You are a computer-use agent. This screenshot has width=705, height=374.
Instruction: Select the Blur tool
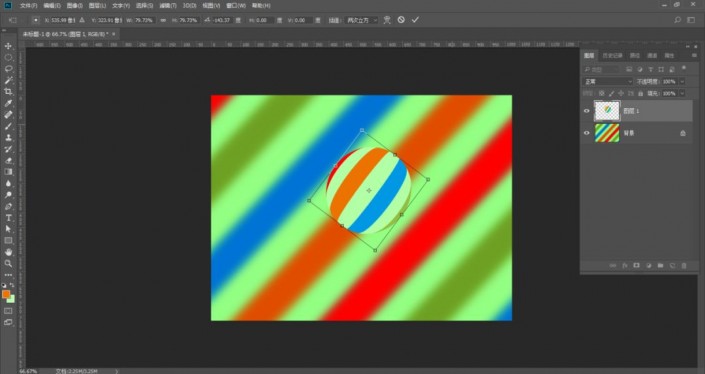tap(8, 183)
